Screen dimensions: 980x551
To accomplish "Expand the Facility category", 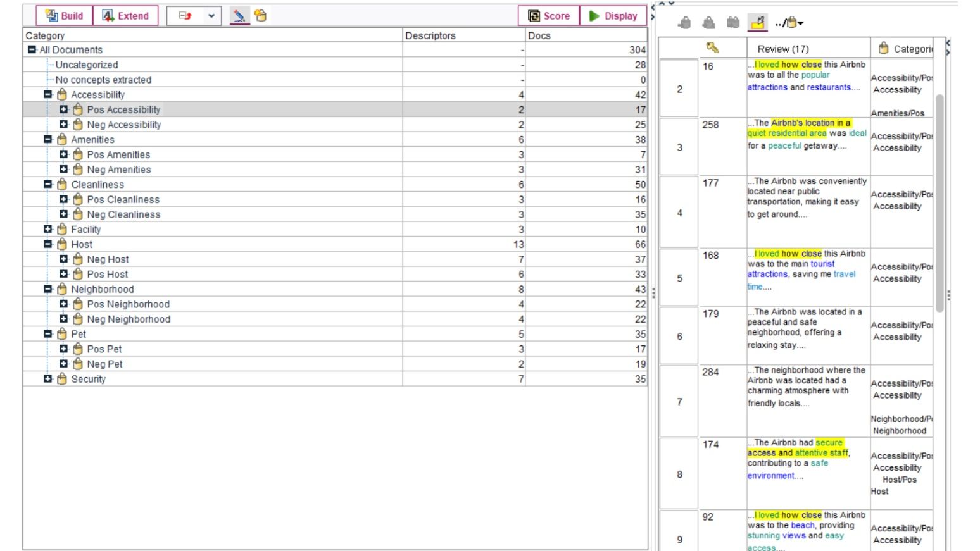I will [47, 229].
